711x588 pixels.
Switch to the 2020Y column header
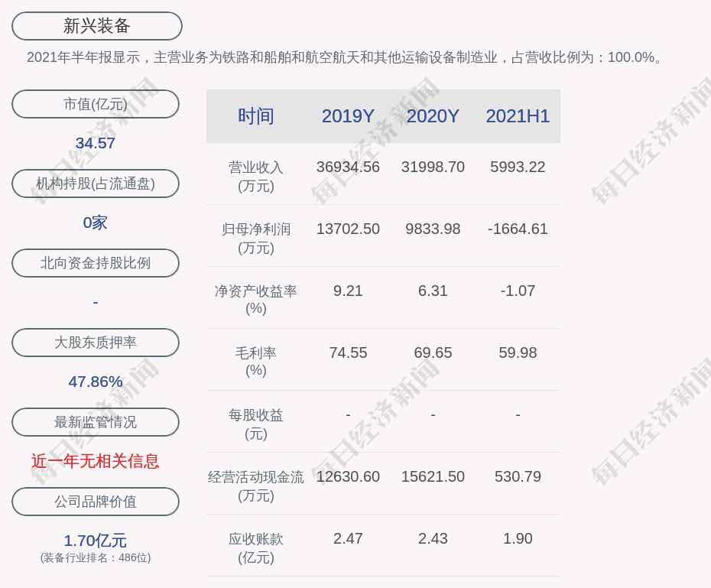(433, 116)
